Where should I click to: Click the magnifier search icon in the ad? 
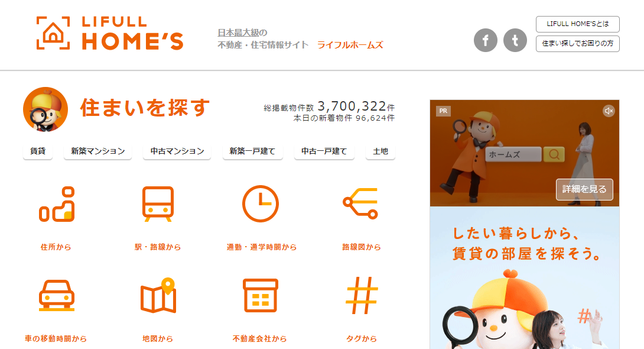click(x=554, y=154)
